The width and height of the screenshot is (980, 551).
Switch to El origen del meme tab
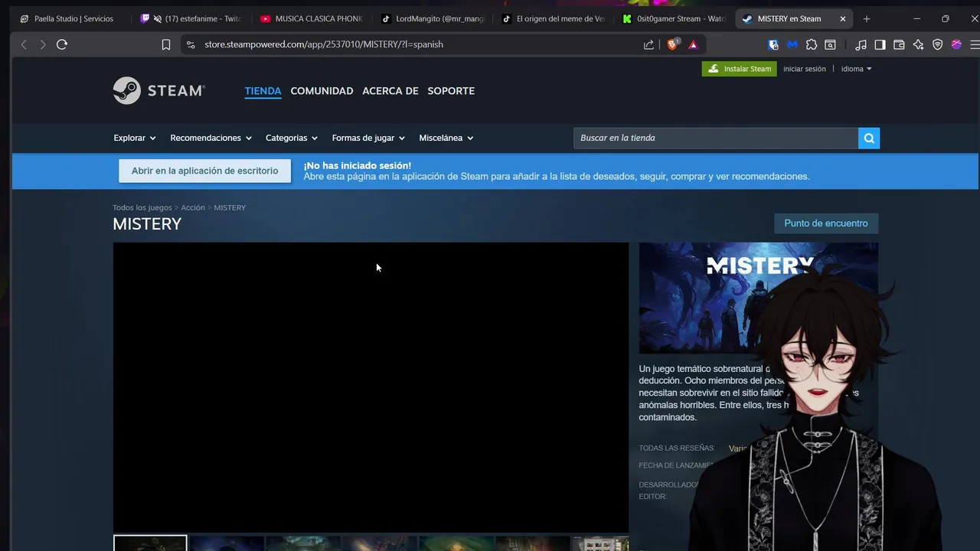click(x=552, y=18)
